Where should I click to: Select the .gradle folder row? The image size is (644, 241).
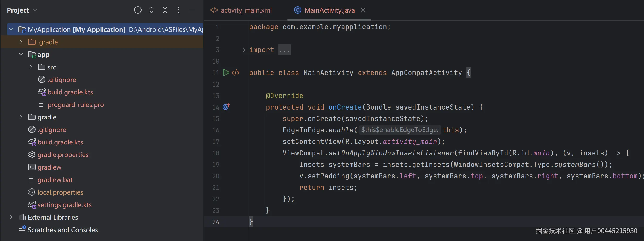point(102,42)
